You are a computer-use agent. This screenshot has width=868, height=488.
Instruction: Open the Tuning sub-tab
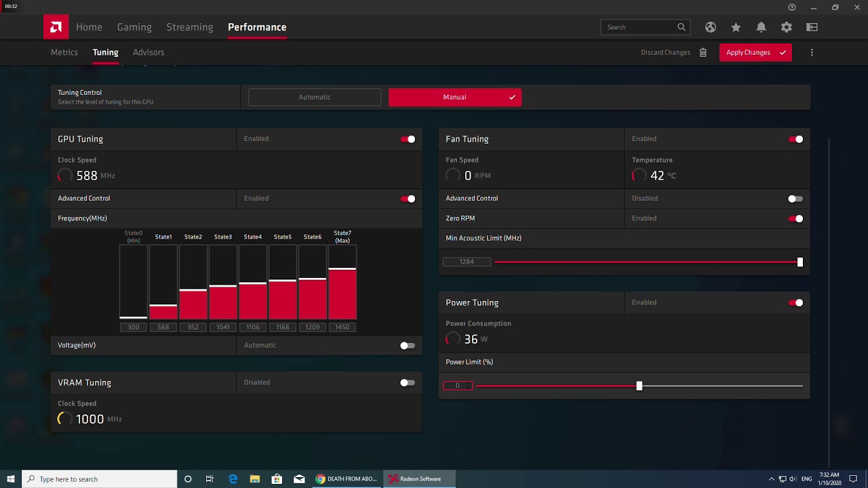pos(105,52)
